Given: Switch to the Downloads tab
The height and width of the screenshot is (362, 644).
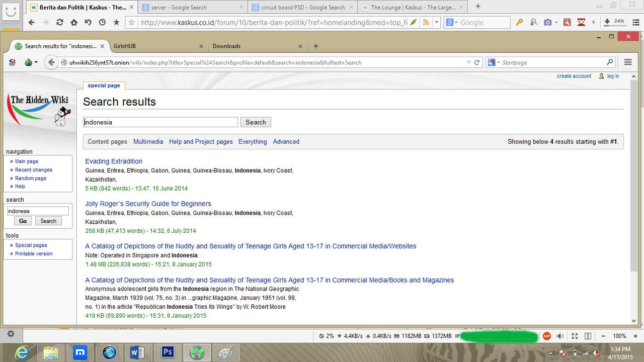Looking at the screenshot, I should (x=258, y=46).
